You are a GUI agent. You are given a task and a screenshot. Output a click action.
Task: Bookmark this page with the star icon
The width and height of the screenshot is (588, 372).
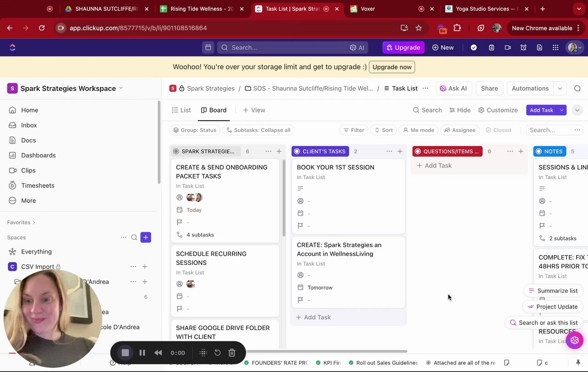pyautogui.click(x=418, y=28)
